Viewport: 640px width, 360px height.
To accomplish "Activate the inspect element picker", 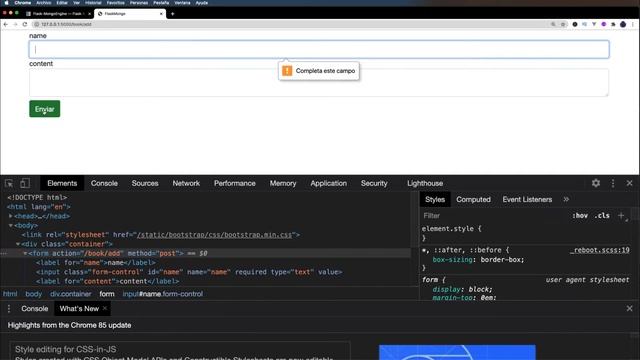I will (x=9, y=183).
